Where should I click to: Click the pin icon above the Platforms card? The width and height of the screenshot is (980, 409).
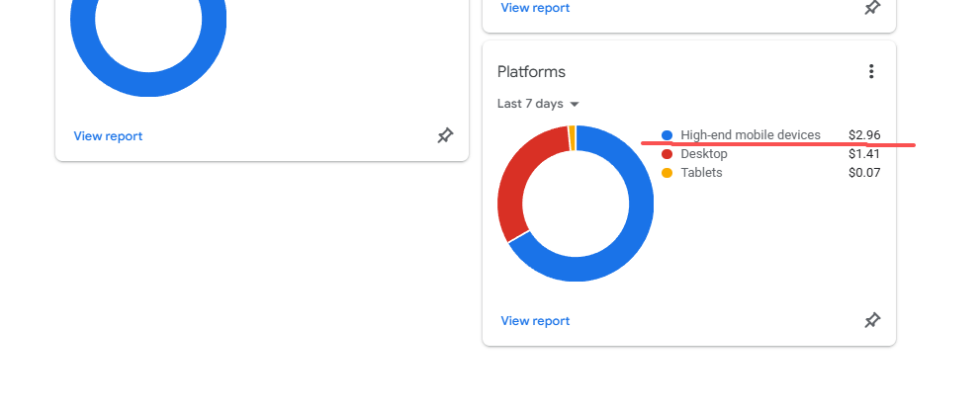point(872,8)
